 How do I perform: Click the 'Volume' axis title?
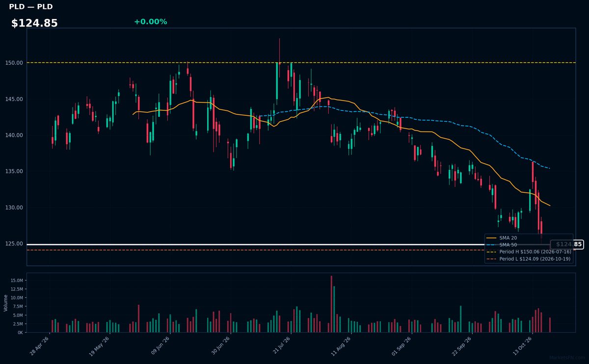(x=5, y=303)
